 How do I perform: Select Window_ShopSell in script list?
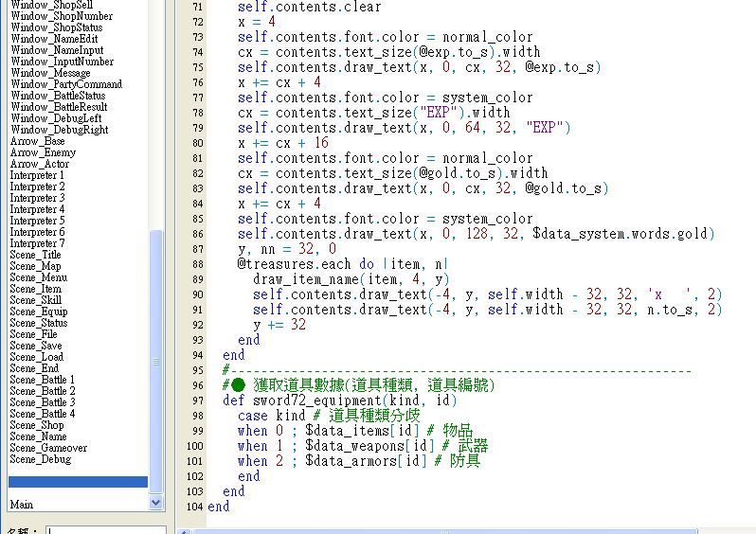tap(51, 5)
